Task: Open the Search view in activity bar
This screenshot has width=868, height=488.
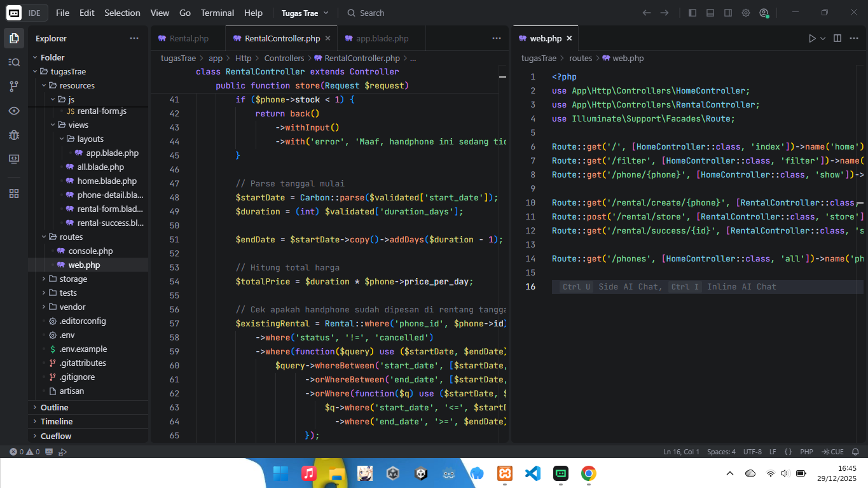Action: point(14,62)
